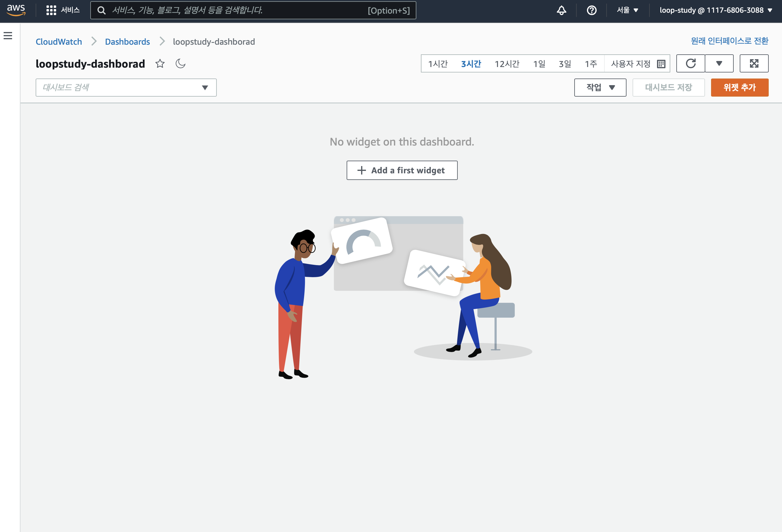Open custom time range calendar icon
The image size is (782, 532).
(661, 64)
